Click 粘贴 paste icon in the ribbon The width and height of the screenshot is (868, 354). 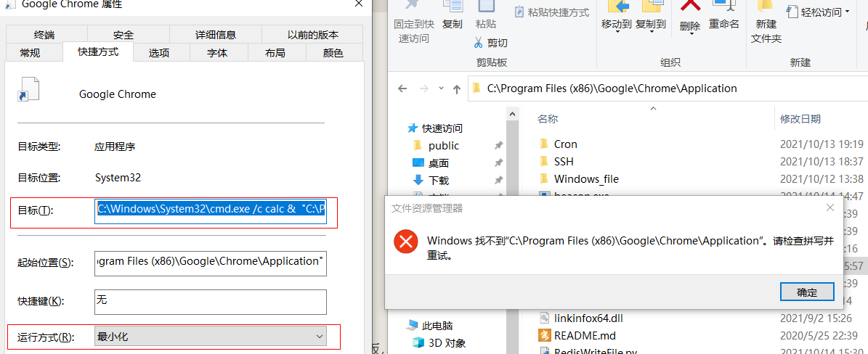coord(485,7)
